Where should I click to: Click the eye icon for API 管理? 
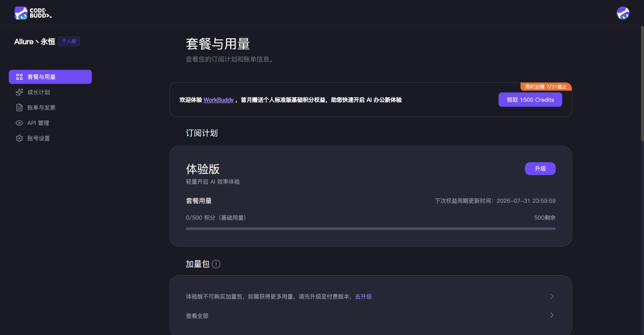click(19, 123)
